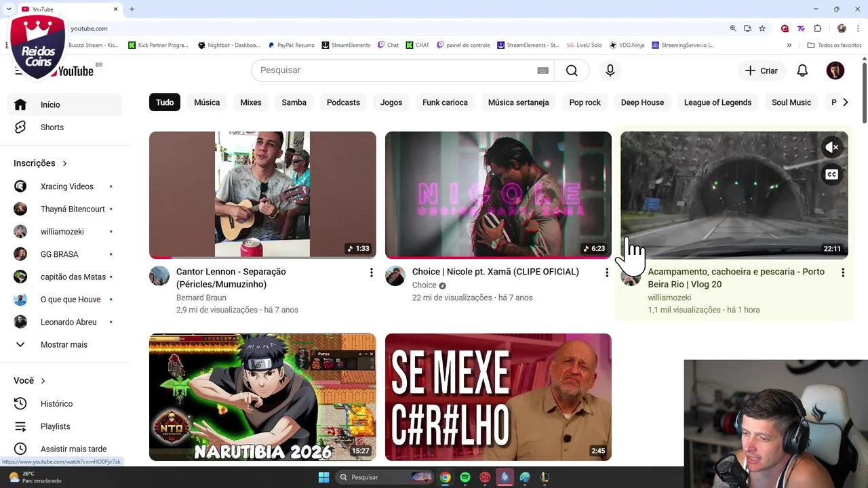Open Shorts in sidebar
Viewport: 868px width, 488px height.
64,127
